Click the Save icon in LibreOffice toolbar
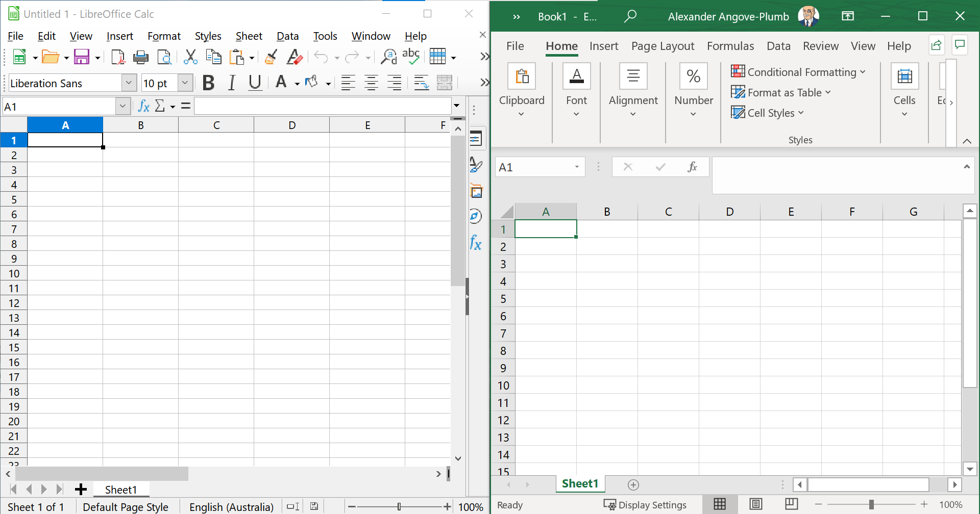The image size is (980, 514). click(81, 57)
